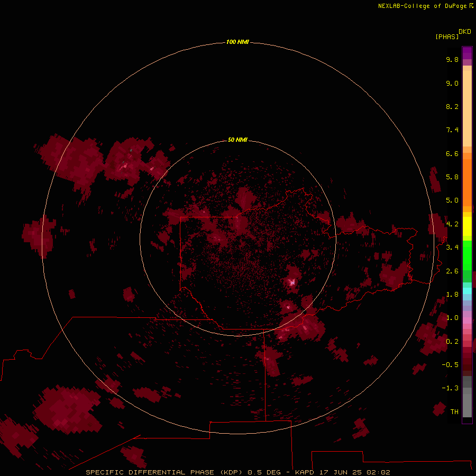This screenshot has height=476, width=476.
Task: Click the [PHAS] label above color scale
Action: point(447,36)
